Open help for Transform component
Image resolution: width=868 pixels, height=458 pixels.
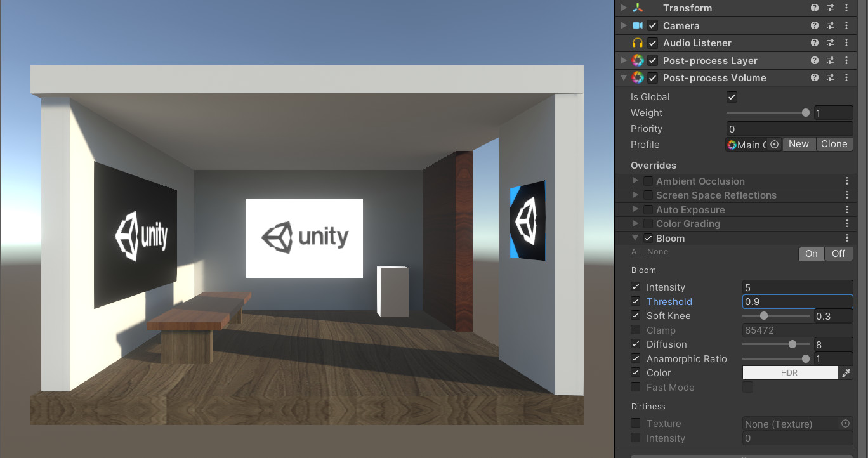tap(815, 8)
